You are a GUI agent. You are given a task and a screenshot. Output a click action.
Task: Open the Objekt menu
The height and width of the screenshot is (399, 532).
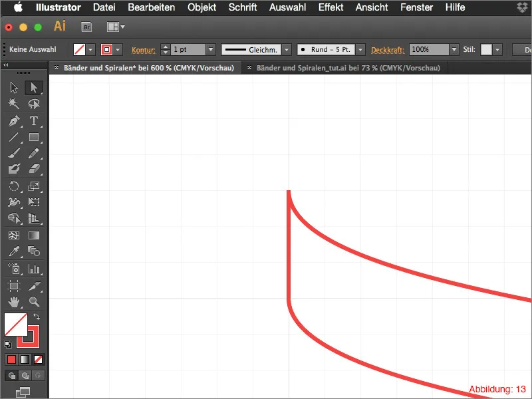[x=202, y=7]
